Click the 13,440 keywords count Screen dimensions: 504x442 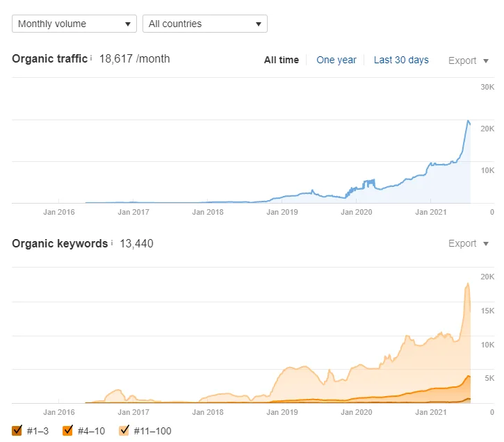click(137, 243)
